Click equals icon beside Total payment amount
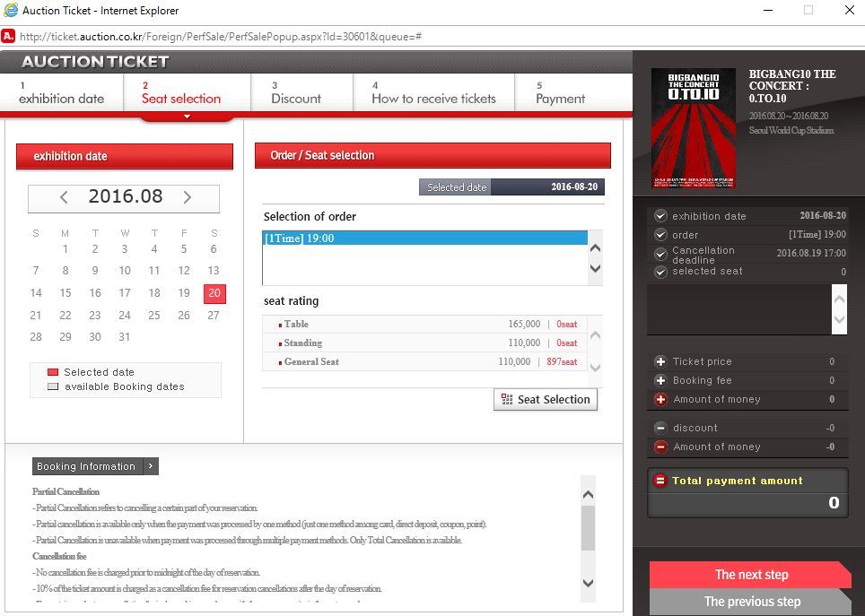The image size is (865, 616). [660, 481]
